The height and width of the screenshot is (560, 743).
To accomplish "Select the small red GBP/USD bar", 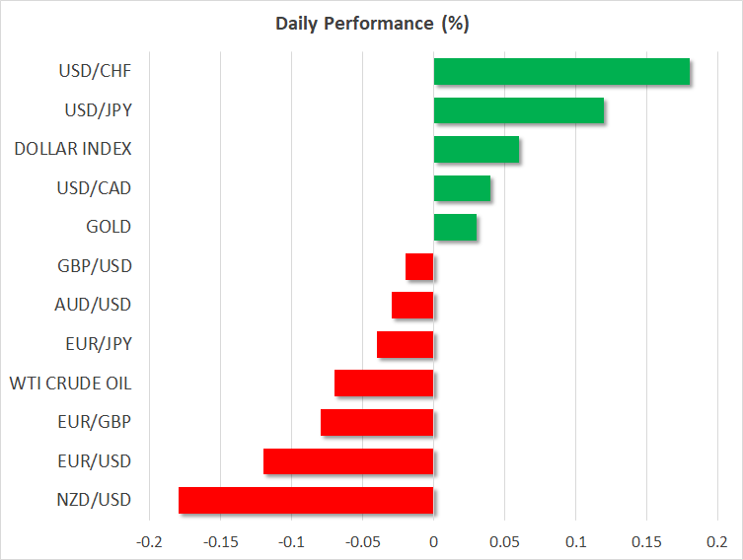I will 419,266.
